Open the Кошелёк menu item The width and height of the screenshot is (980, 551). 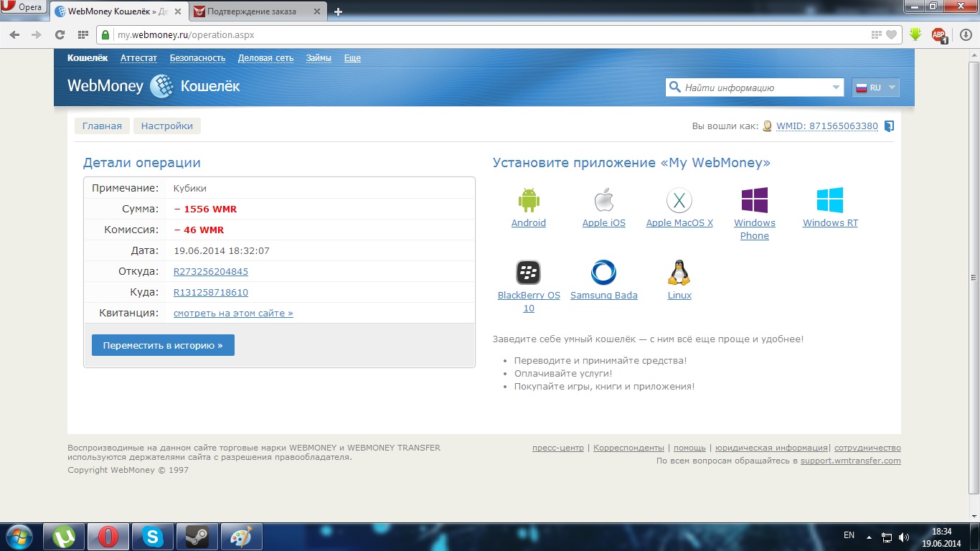click(88, 58)
